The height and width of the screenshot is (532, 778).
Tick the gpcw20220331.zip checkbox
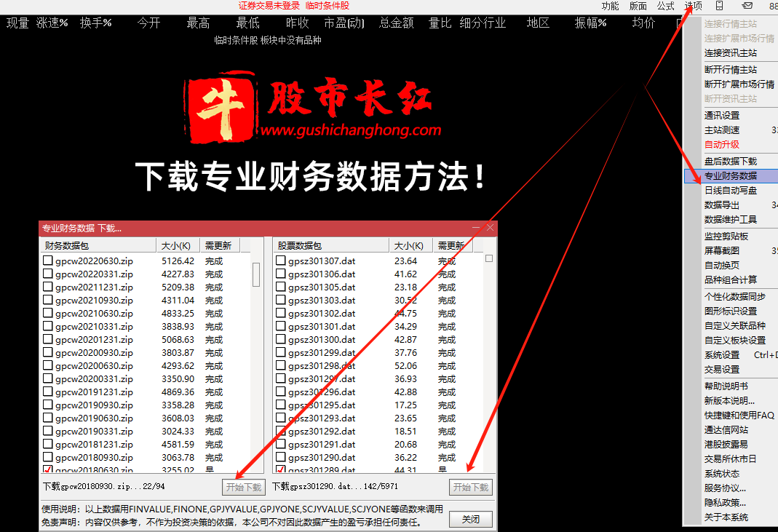(x=47, y=274)
